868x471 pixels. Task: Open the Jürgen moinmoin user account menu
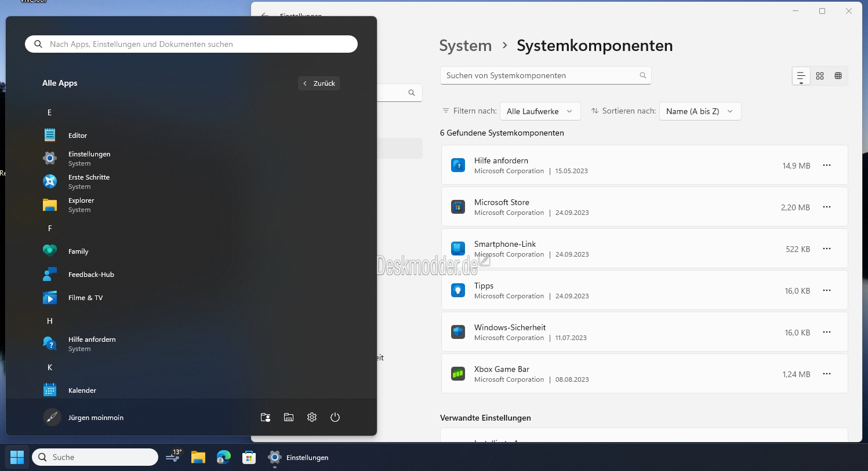click(83, 417)
